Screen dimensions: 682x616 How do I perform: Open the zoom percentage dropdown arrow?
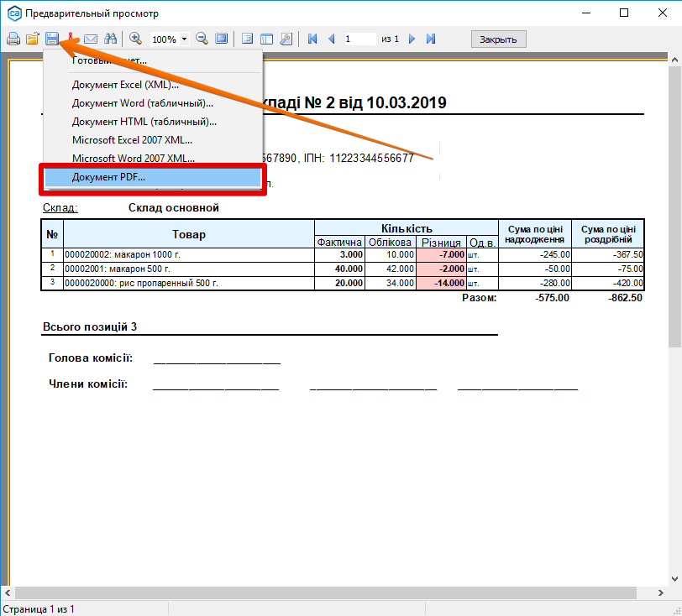pyautogui.click(x=185, y=39)
